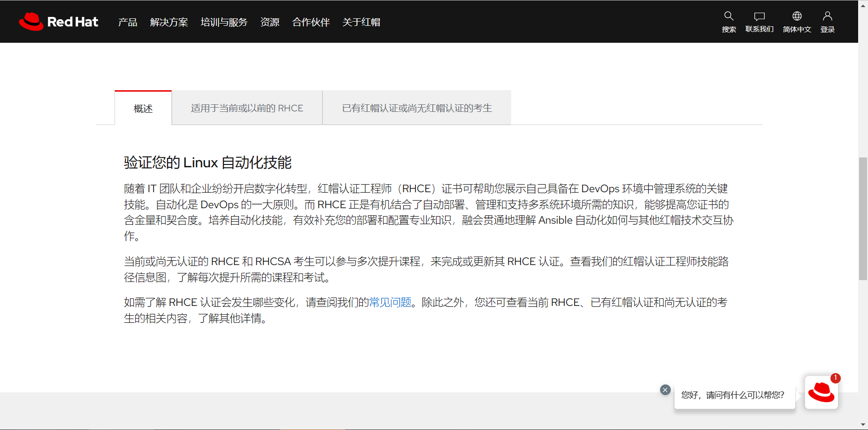Dismiss the chat greeting popup
The image size is (868, 430).
point(665,390)
